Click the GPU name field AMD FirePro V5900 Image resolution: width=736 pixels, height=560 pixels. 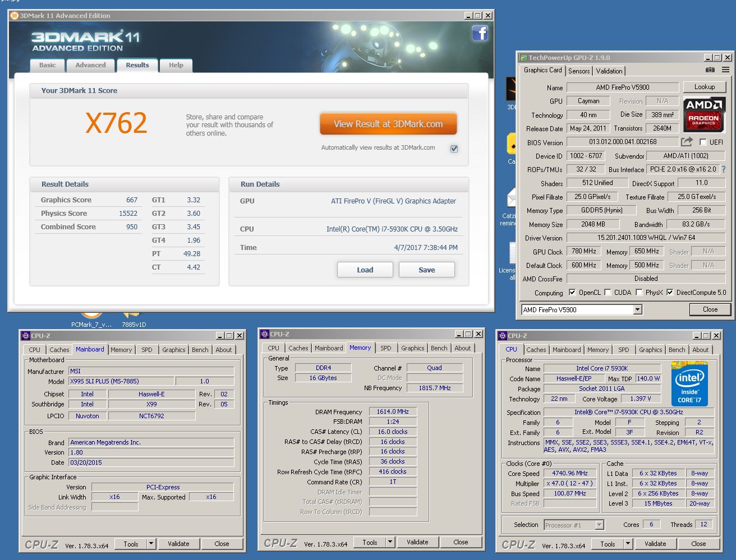pyautogui.click(x=623, y=87)
